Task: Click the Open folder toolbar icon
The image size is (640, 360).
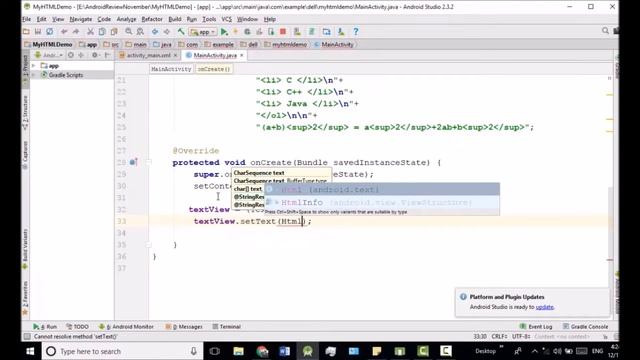Action: pos(26,31)
